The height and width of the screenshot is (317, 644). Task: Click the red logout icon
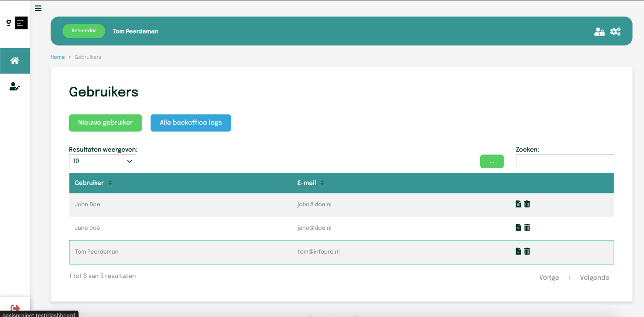[15, 308]
